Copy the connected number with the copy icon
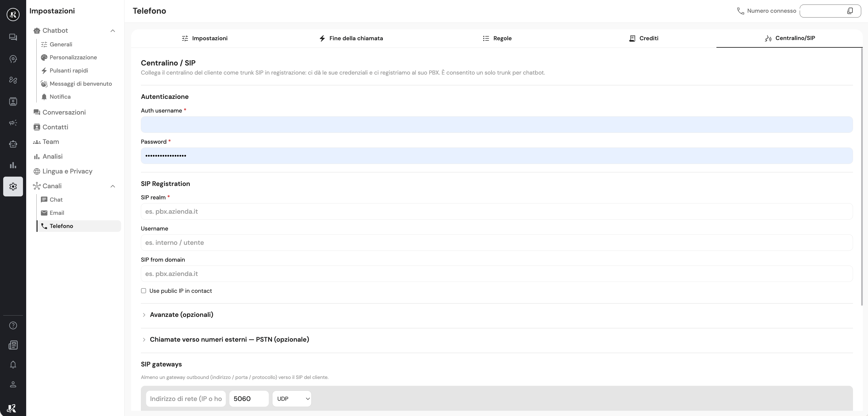868x416 pixels. 850,11
